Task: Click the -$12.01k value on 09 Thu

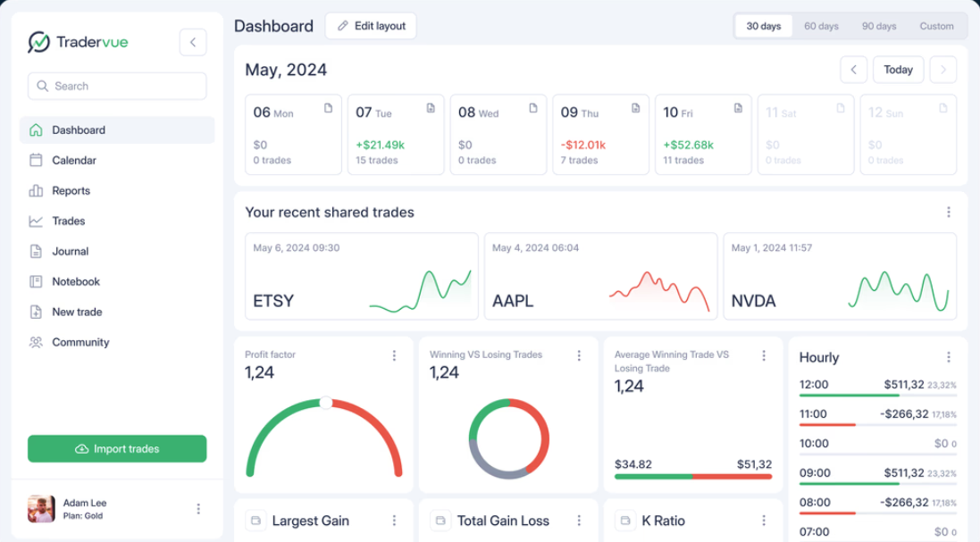Action: [x=583, y=145]
